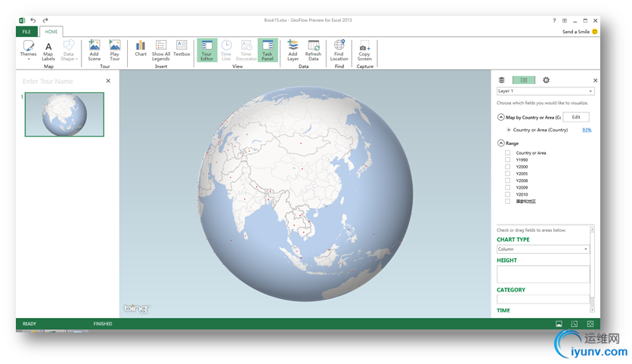Close the Tour Editor pane
This screenshot has height=364, width=632.
pyautogui.click(x=108, y=81)
